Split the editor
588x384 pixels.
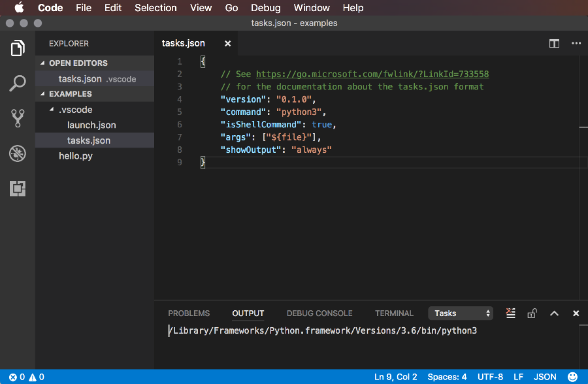[x=554, y=44]
